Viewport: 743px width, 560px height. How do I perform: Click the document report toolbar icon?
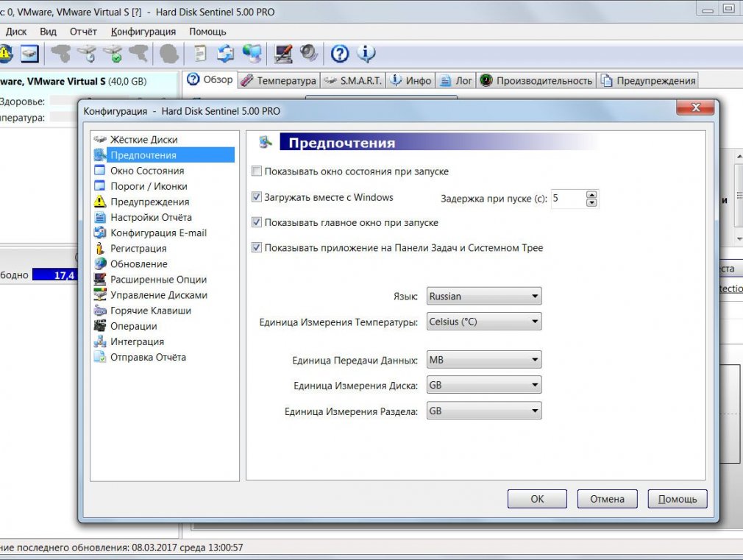click(200, 54)
